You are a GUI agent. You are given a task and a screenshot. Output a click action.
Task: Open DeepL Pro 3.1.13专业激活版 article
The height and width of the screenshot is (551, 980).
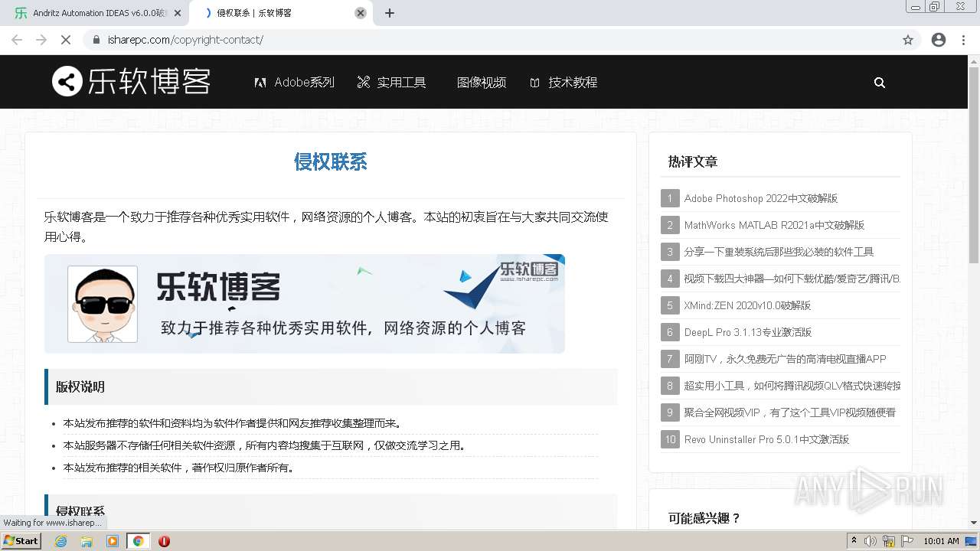point(747,332)
